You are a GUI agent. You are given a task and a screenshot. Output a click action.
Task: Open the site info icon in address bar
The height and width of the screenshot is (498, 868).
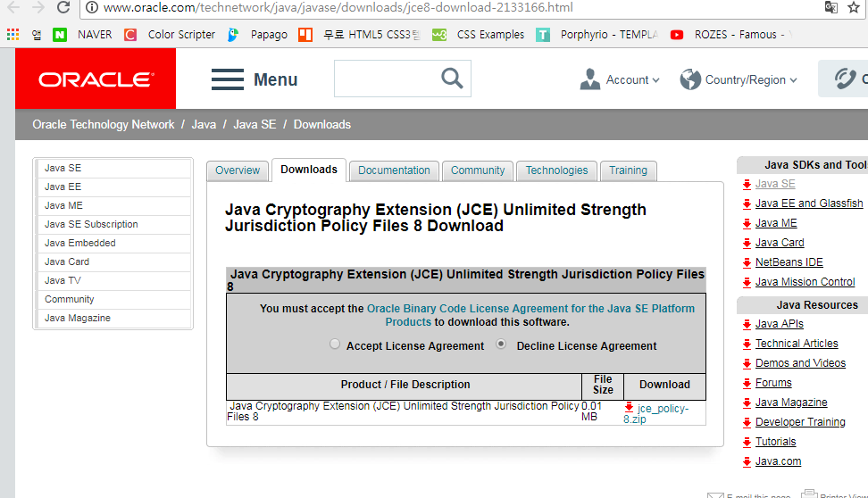pyautogui.click(x=92, y=8)
